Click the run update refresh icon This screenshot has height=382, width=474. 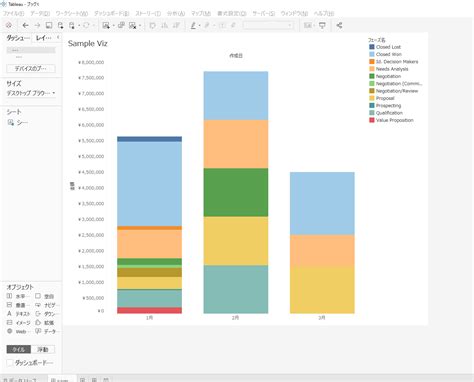click(x=86, y=25)
